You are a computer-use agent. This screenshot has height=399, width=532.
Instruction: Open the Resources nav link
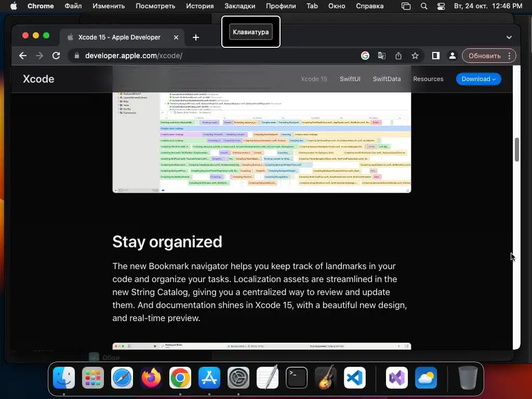(x=428, y=79)
